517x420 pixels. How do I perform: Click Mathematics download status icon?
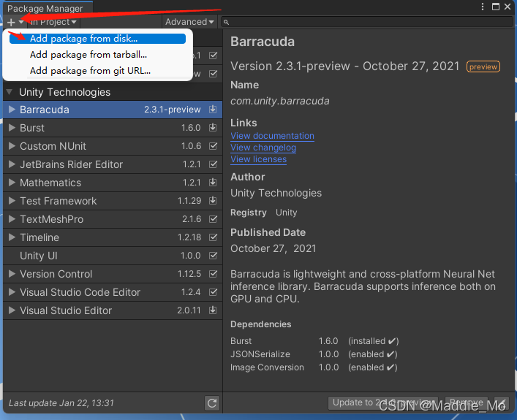pyautogui.click(x=213, y=182)
